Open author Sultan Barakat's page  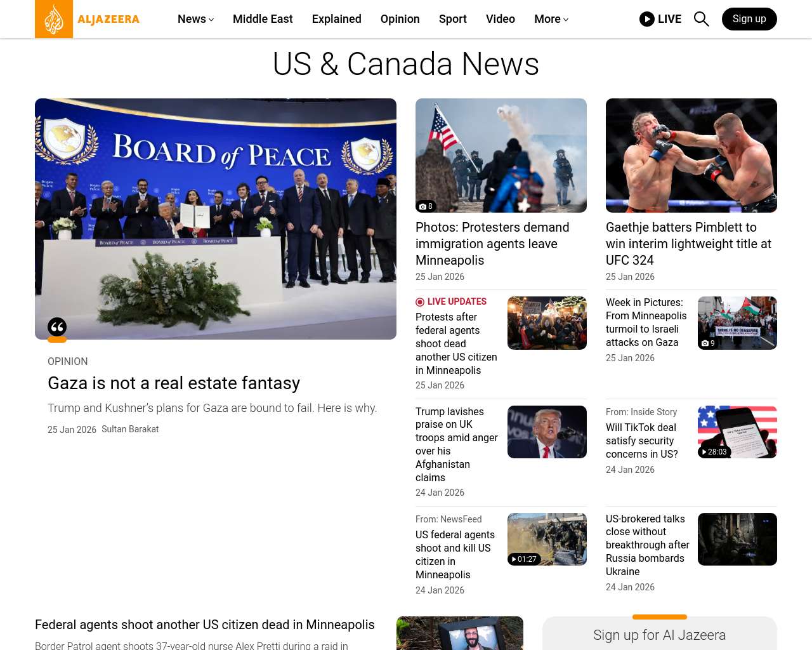click(x=130, y=429)
